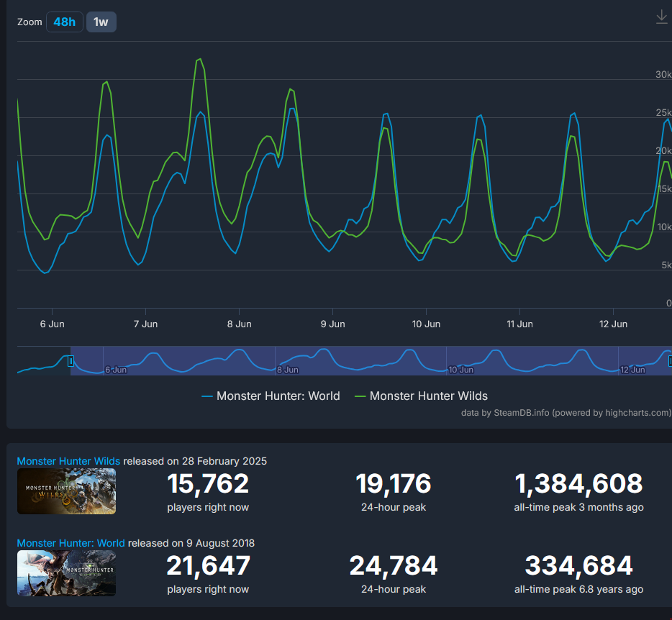The height and width of the screenshot is (620, 672).
Task: Click "24-hour peak" label under 19,176
Action: point(394,507)
